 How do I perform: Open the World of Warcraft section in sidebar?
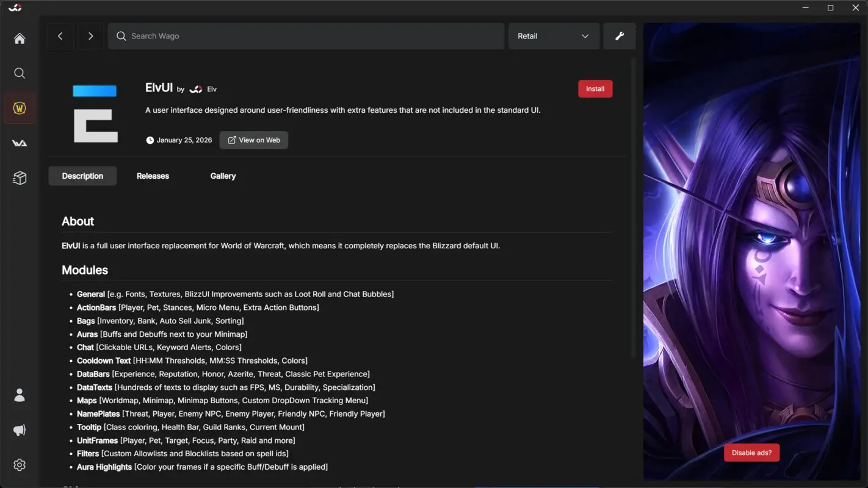point(19,107)
